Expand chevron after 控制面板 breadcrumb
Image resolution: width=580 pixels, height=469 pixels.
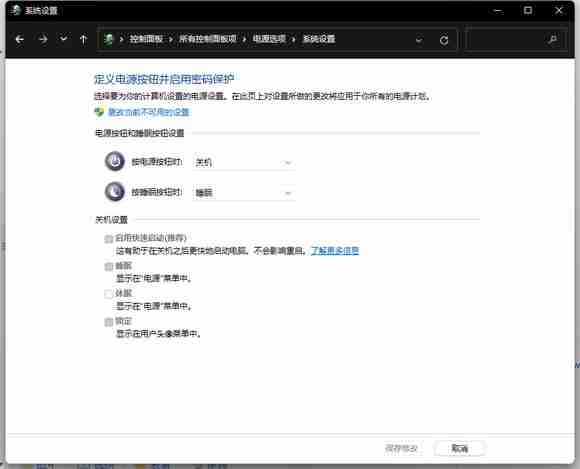point(171,39)
